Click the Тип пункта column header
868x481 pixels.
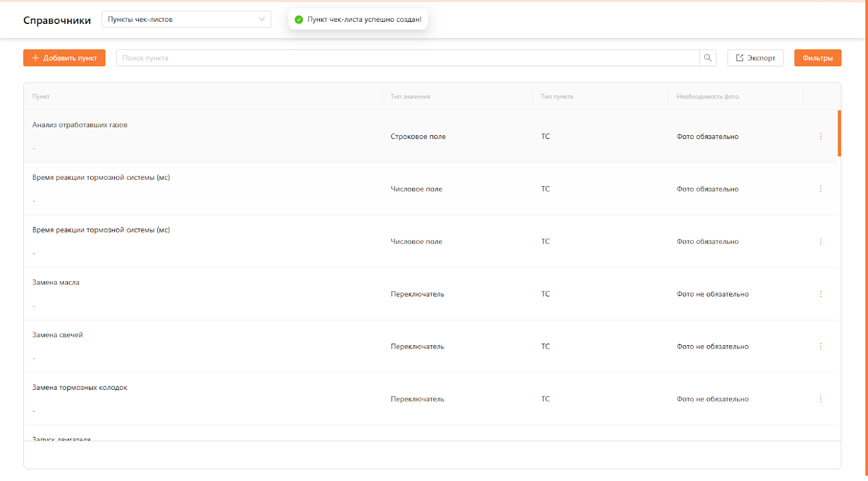(557, 97)
